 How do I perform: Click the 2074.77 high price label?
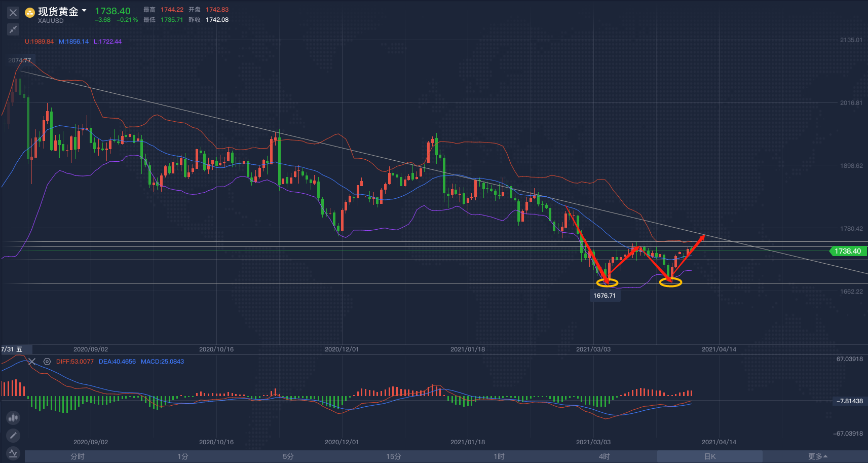[19, 60]
